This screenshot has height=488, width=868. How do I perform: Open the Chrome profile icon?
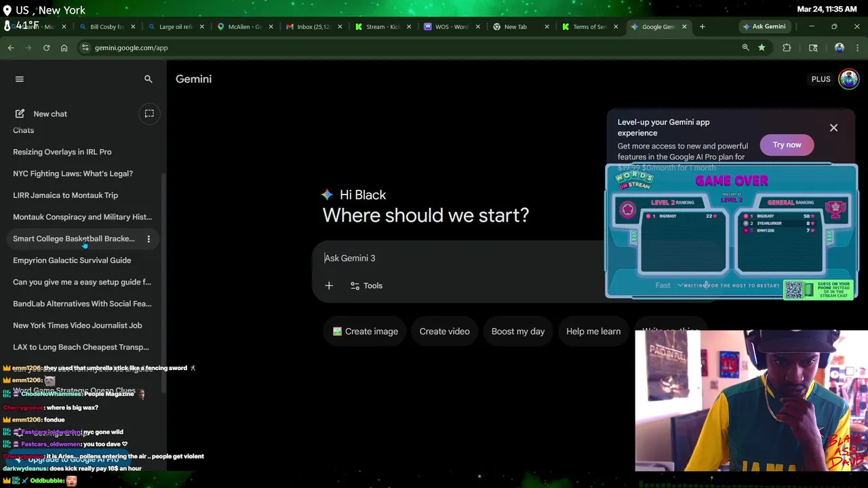(840, 48)
